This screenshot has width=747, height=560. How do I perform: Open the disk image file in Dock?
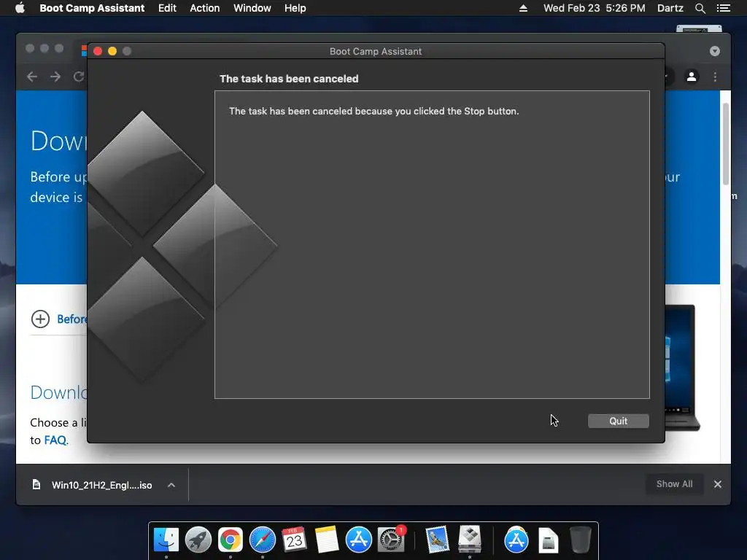(x=549, y=540)
